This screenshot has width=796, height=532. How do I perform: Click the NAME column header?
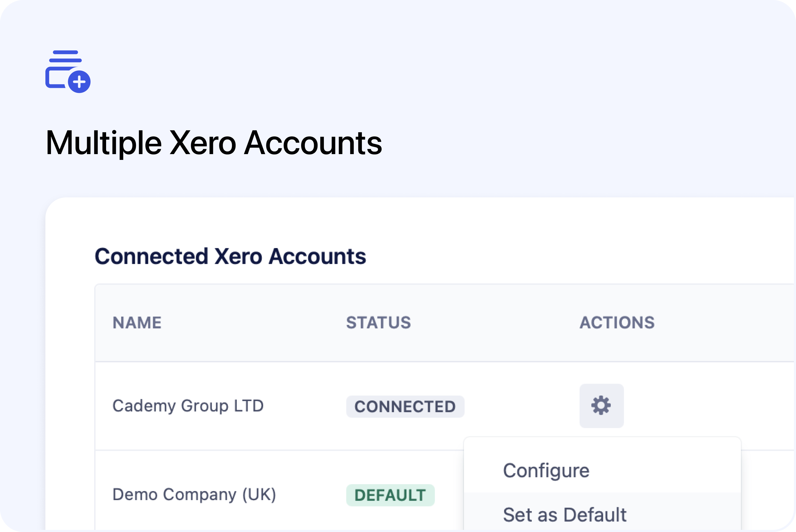(137, 322)
